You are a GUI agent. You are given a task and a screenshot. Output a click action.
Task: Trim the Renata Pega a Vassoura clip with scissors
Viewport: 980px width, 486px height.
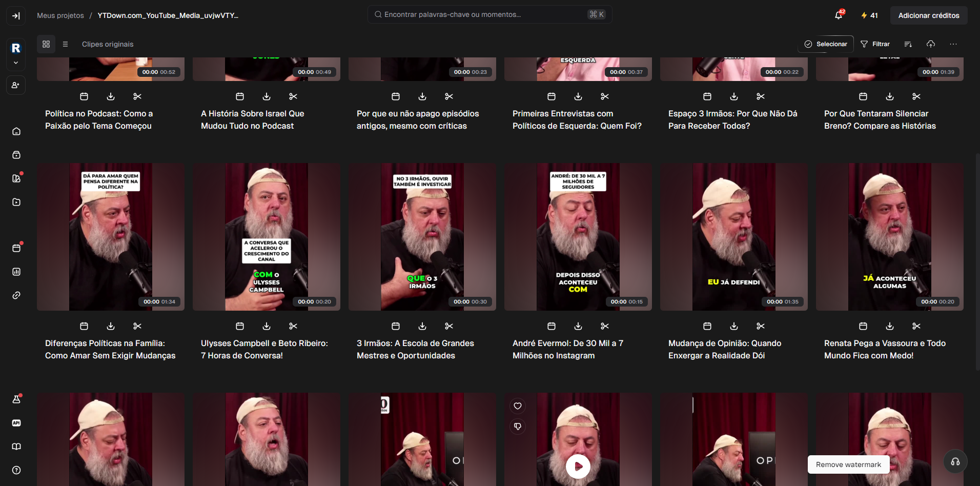click(916, 326)
